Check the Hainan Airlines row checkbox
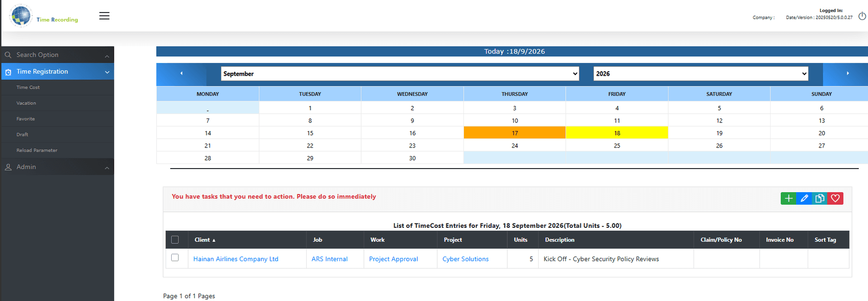Viewport: 868px width, 301px height. [x=175, y=258]
